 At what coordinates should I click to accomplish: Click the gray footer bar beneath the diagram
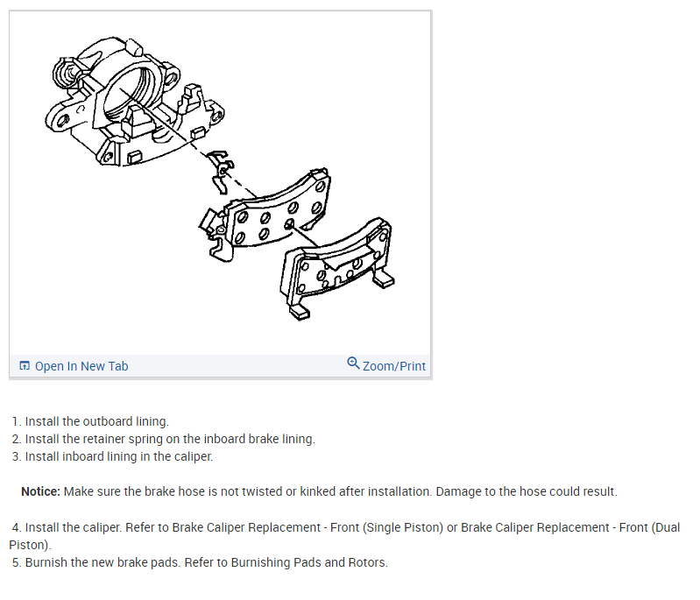(x=221, y=366)
